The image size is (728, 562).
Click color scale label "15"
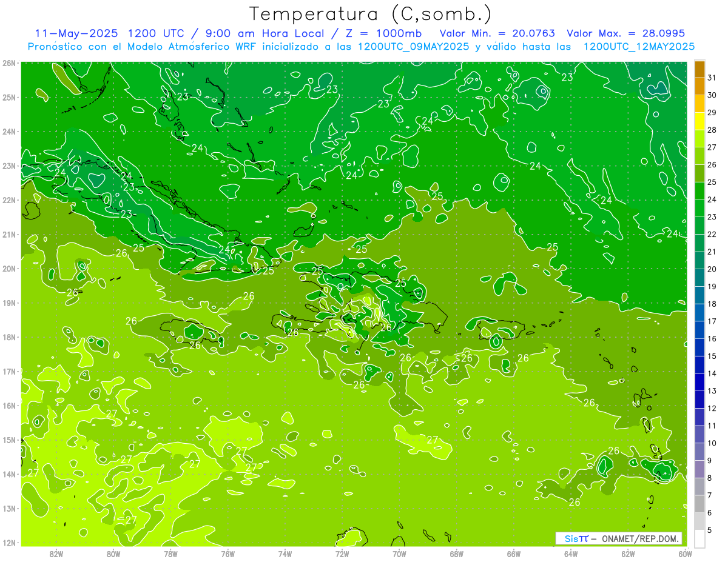712,356
